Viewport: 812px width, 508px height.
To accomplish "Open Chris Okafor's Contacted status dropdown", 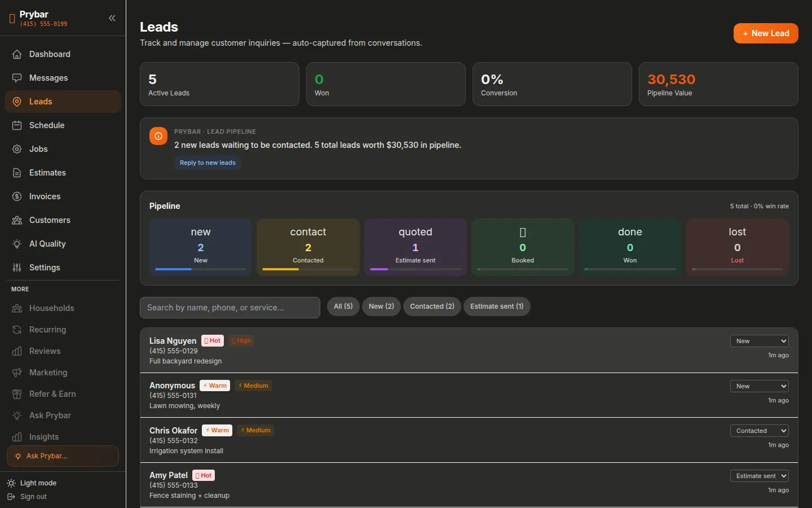I will (759, 431).
